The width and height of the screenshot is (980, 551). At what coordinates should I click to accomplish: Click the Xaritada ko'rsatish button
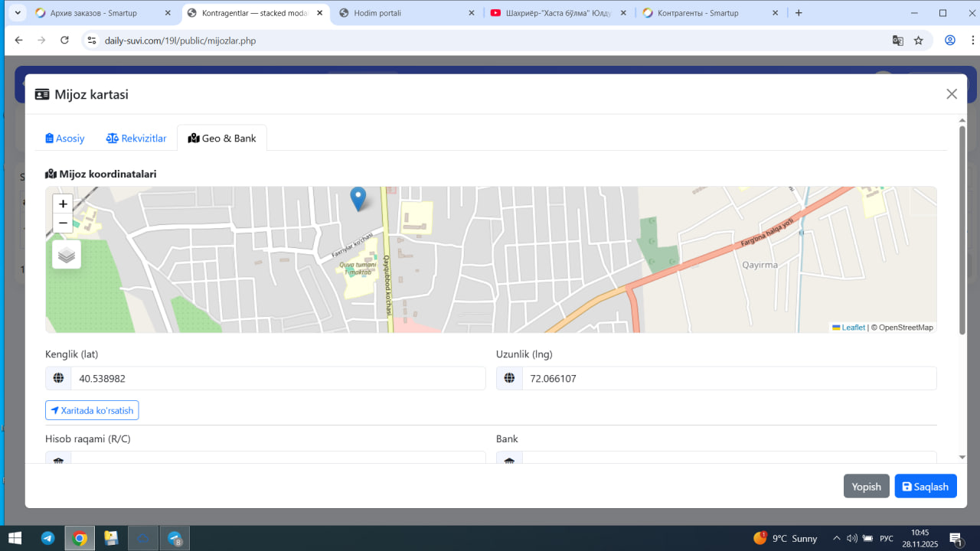pyautogui.click(x=92, y=411)
